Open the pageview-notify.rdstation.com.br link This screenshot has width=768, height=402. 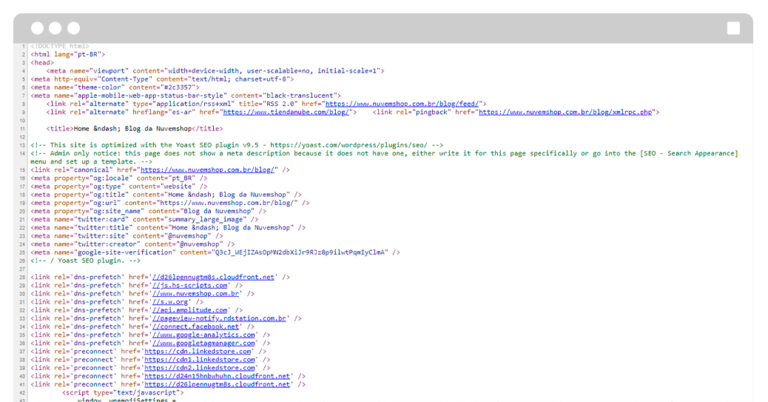coord(219,318)
